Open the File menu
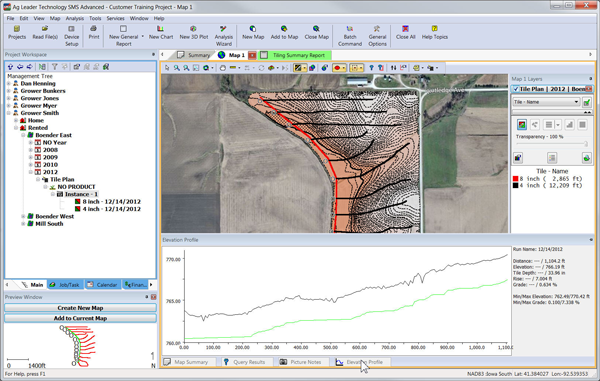The image size is (600, 381). [x=10, y=18]
